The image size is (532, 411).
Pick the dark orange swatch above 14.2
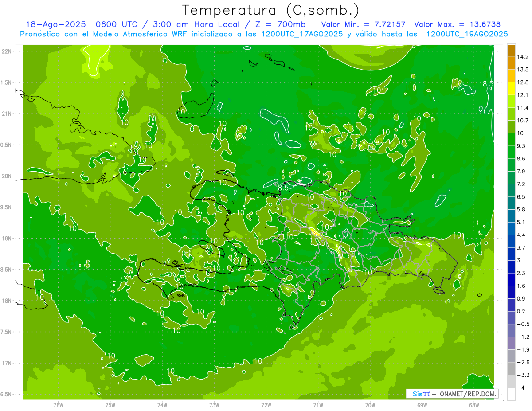511,51
